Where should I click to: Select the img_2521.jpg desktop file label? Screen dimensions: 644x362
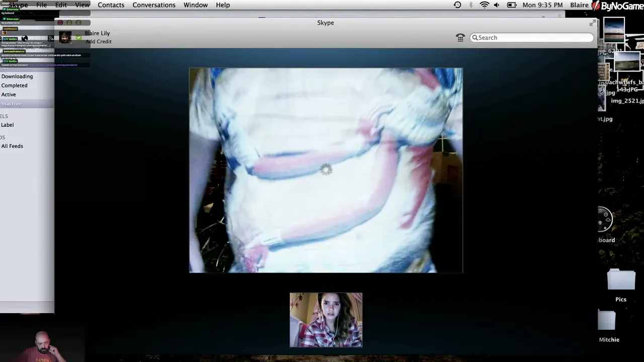tap(627, 101)
